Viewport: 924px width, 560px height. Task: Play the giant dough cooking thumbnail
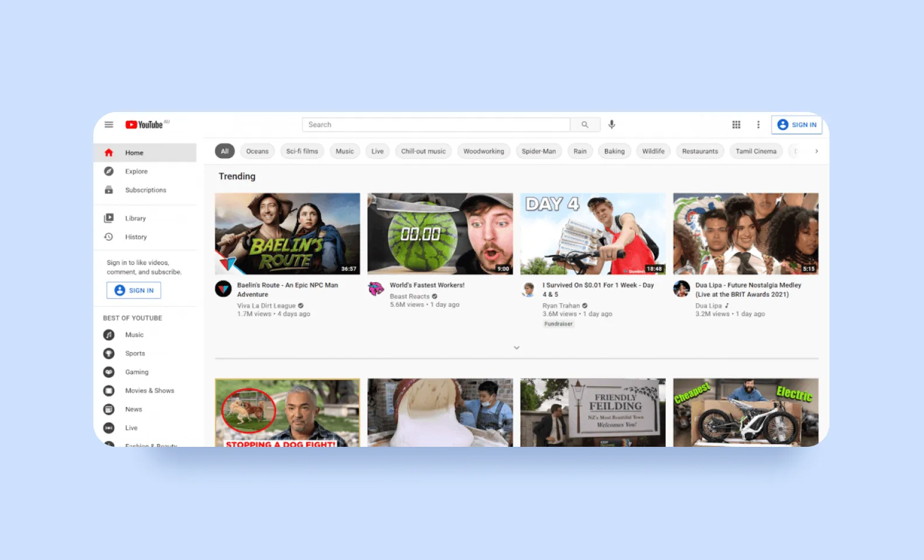(x=440, y=413)
